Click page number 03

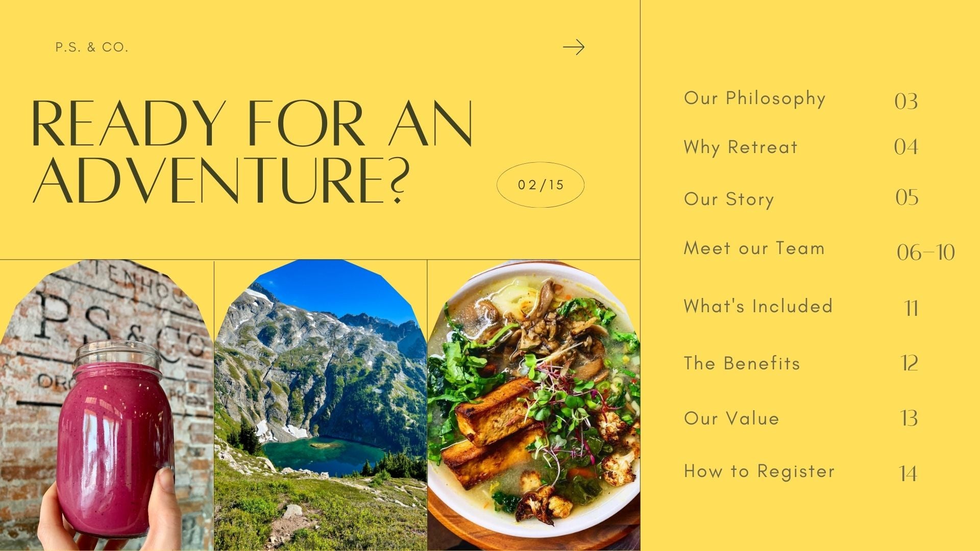tap(906, 101)
